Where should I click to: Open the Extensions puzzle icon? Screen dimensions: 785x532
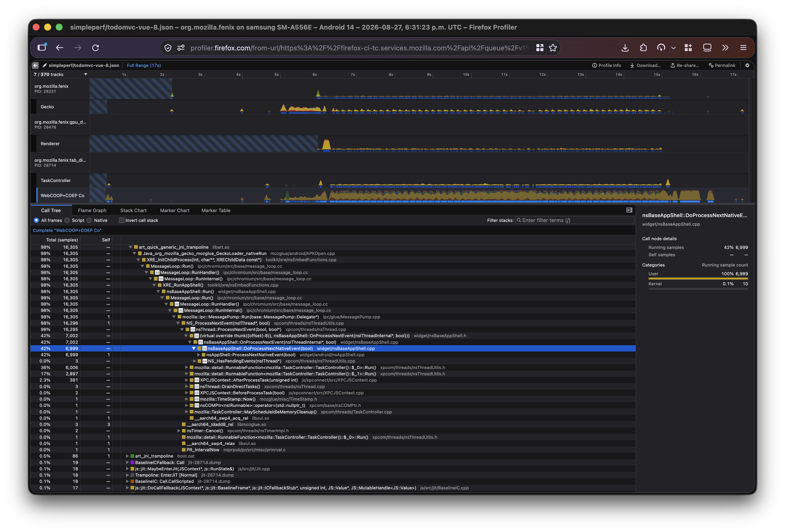click(x=643, y=48)
